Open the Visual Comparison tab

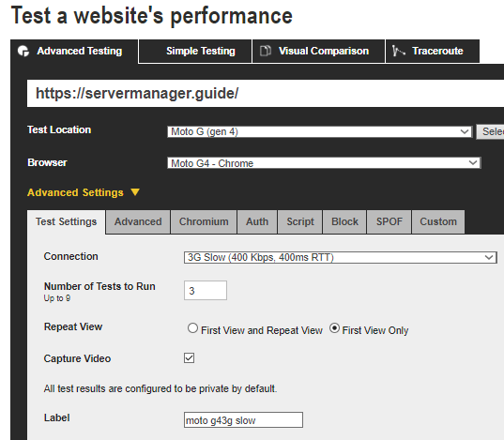coord(318,51)
